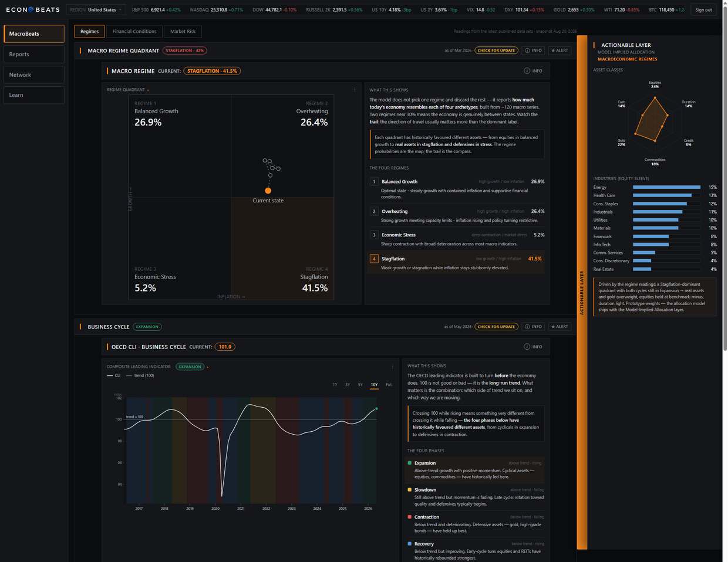Viewport: 728px width, 562px height.
Task: Open the Regime Quadrant kebab menu
Action: pyautogui.click(x=354, y=90)
